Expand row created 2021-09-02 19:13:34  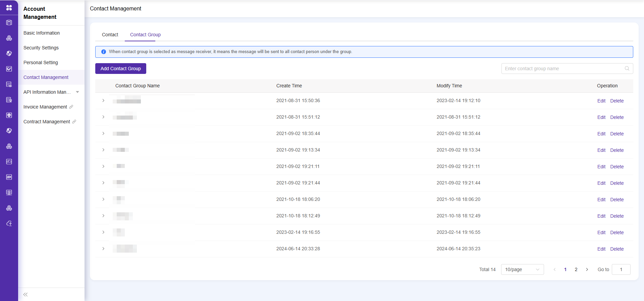click(x=103, y=150)
